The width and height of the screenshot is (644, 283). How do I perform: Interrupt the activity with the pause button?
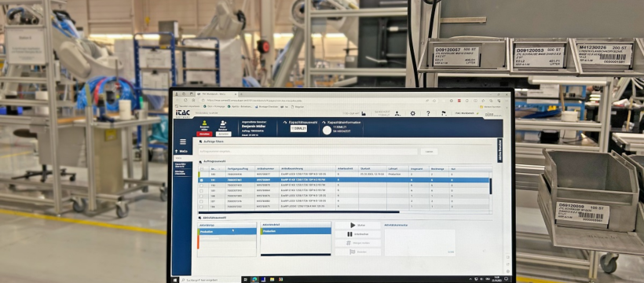click(357, 234)
